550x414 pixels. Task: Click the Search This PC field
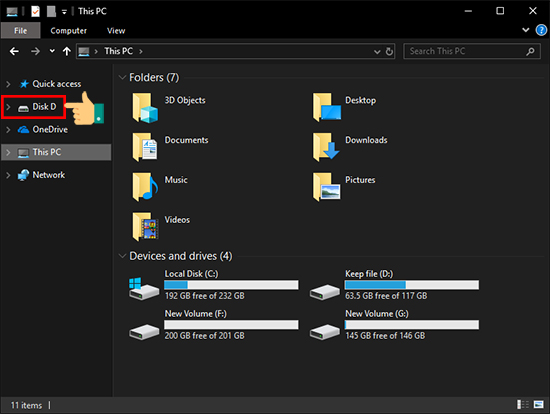(472, 52)
